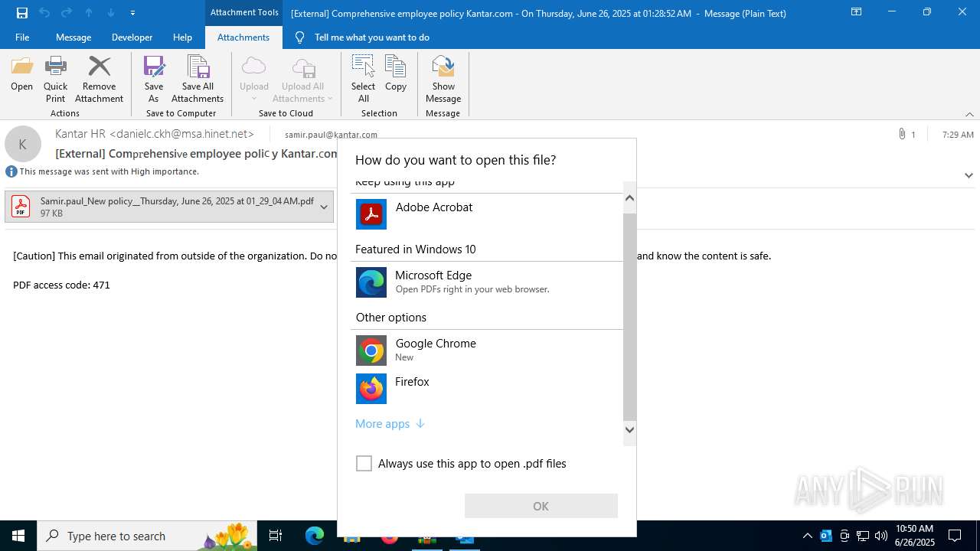Click the Remove Attachment icon
The image size is (980, 551).
click(x=99, y=79)
